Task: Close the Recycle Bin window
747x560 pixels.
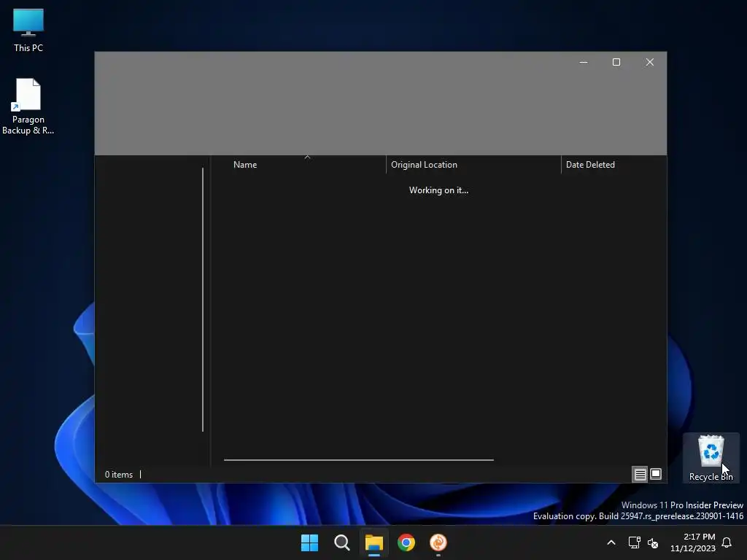Action: [x=650, y=63]
